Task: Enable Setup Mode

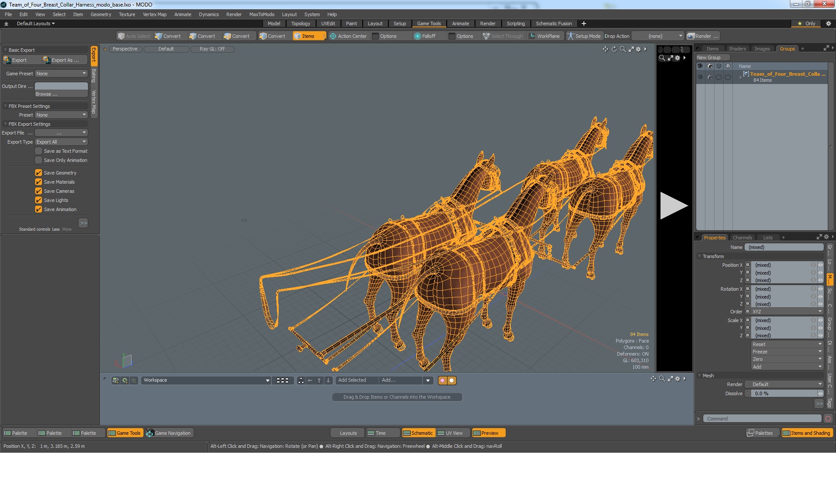Action: (x=583, y=36)
